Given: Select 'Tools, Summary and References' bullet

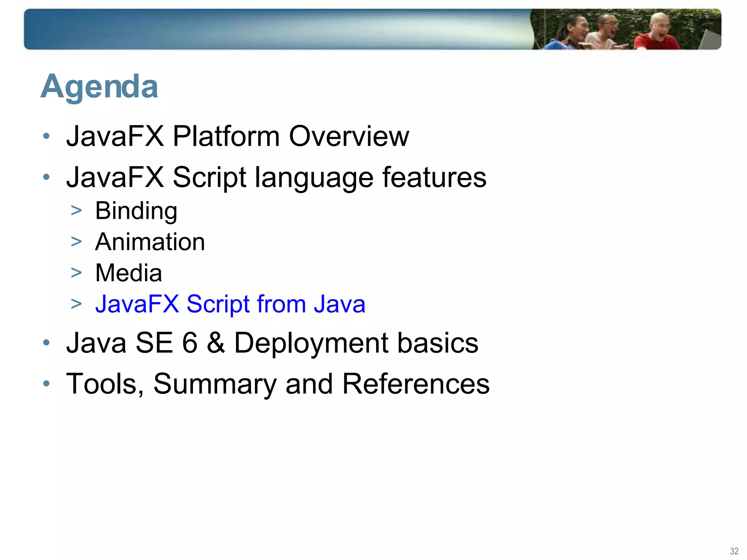Looking at the screenshot, I should click(278, 384).
